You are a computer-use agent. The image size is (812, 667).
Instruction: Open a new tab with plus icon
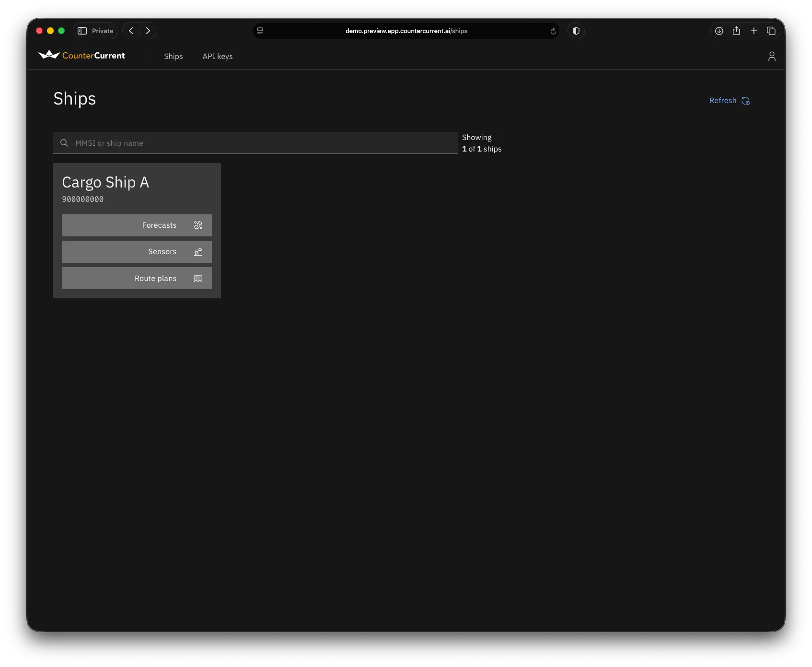point(754,31)
